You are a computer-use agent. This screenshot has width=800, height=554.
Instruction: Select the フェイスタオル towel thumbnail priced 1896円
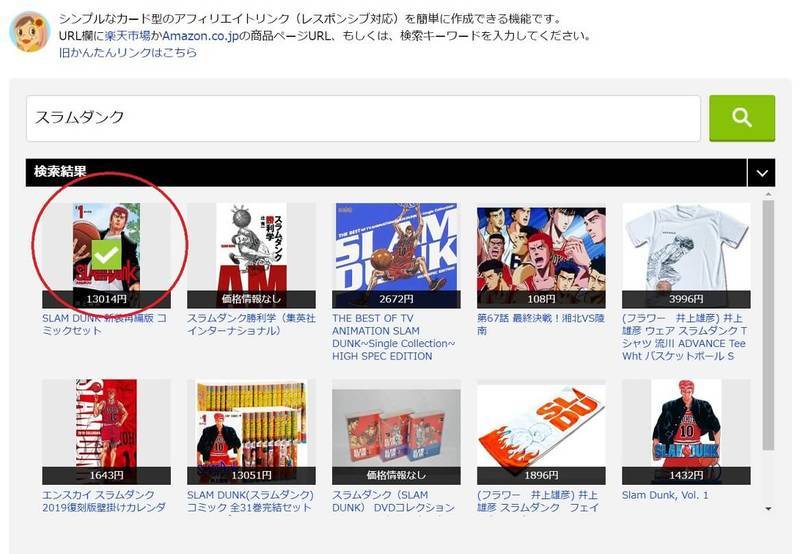click(541, 432)
